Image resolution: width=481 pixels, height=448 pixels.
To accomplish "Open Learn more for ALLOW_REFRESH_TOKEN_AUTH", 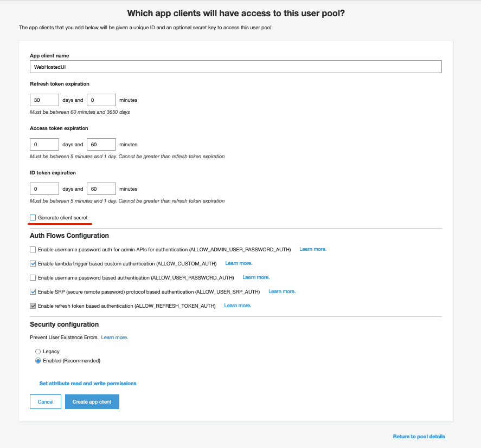I will tap(238, 306).
